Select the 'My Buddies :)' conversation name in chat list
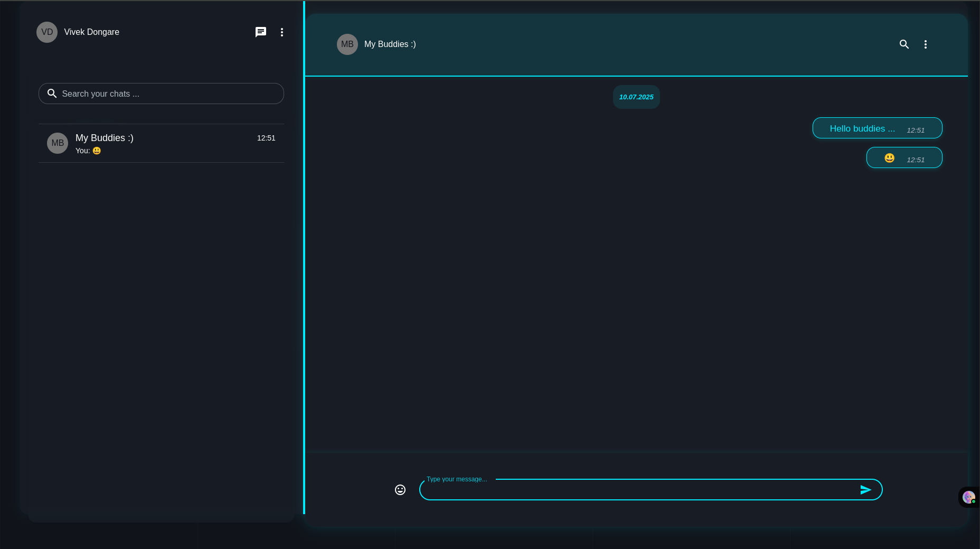980x549 pixels. pos(105,138)
